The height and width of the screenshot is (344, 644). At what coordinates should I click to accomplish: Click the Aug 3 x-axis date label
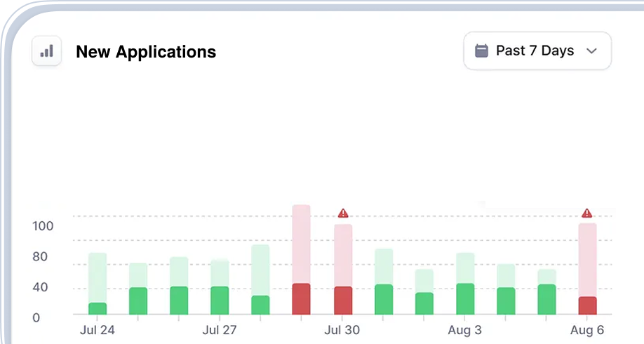click(464, 330)
